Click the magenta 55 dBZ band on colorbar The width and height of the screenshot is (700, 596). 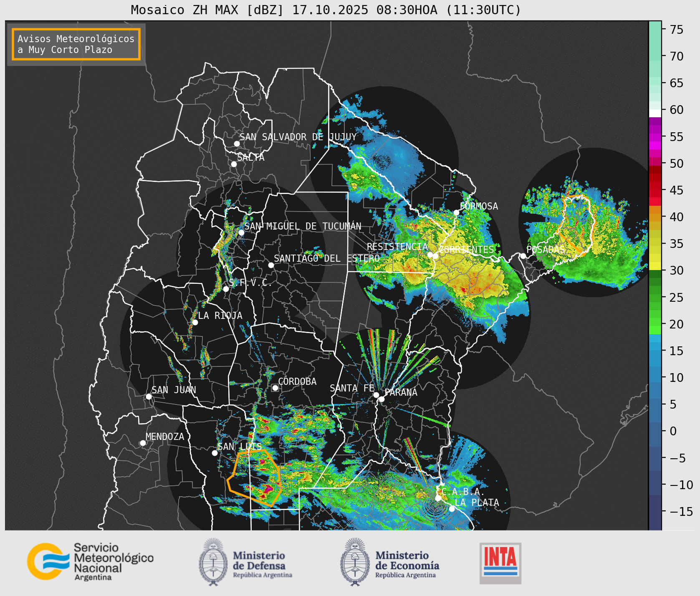tap(655, 136)
